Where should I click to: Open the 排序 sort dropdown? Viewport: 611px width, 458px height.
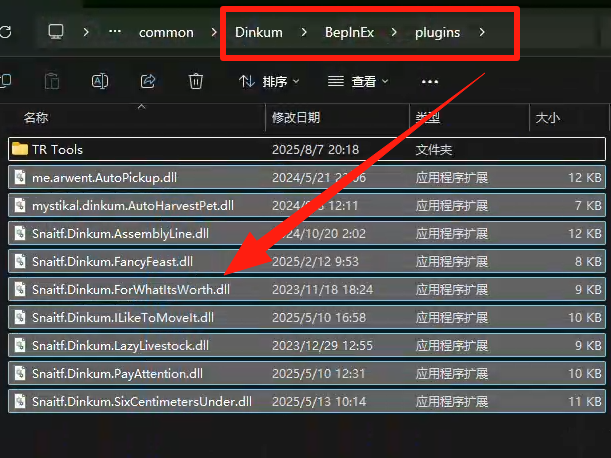(269, 81)
